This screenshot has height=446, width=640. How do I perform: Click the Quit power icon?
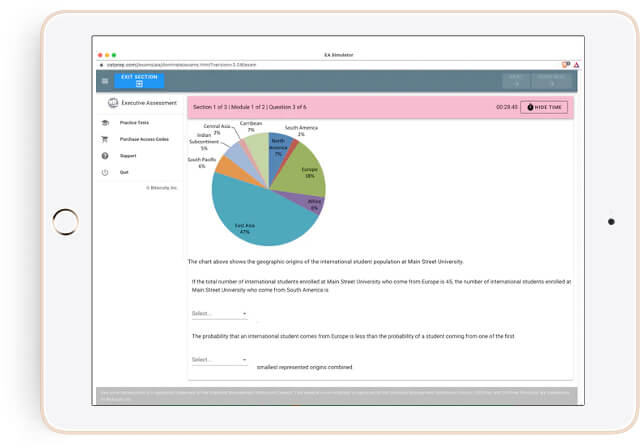pos(105,172)
